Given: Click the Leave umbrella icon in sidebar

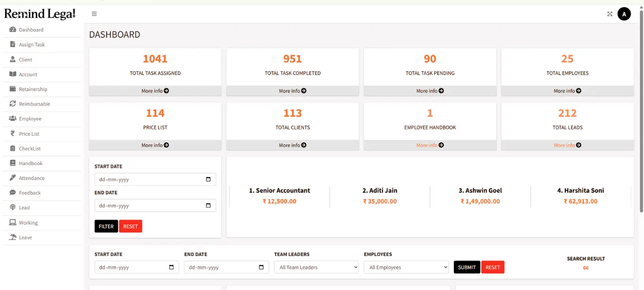Looking at the screenshot, I should [13, 237].
